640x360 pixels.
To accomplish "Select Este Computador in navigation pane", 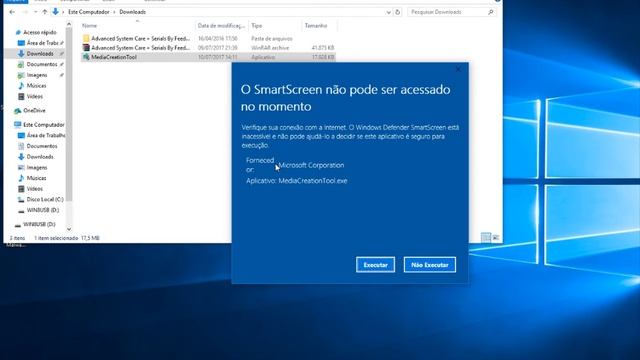I will click(x=43, y=124).
